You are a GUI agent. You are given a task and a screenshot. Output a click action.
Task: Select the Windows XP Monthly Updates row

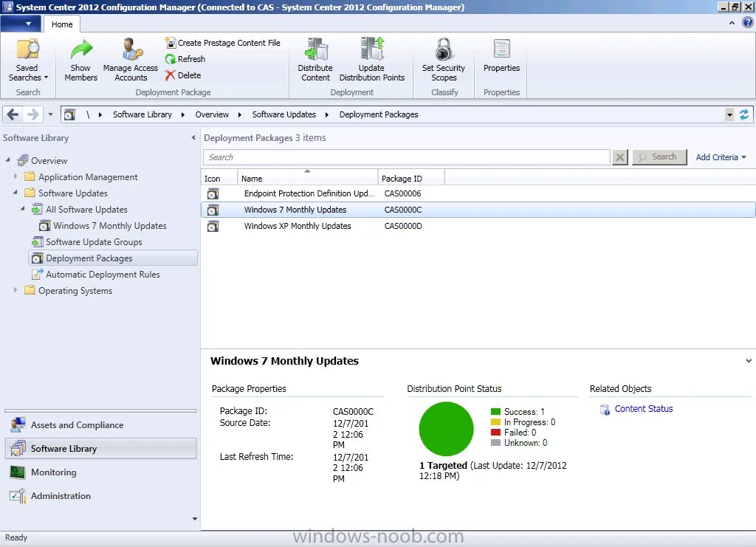click(478, 226)
